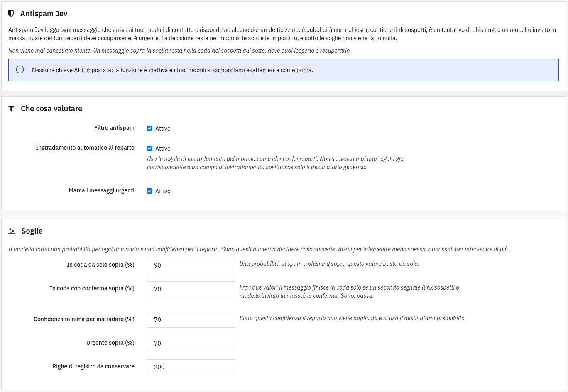Click into the Urgente sopra percentage field
Screen dimensions: 568x392
coord(191,343)
